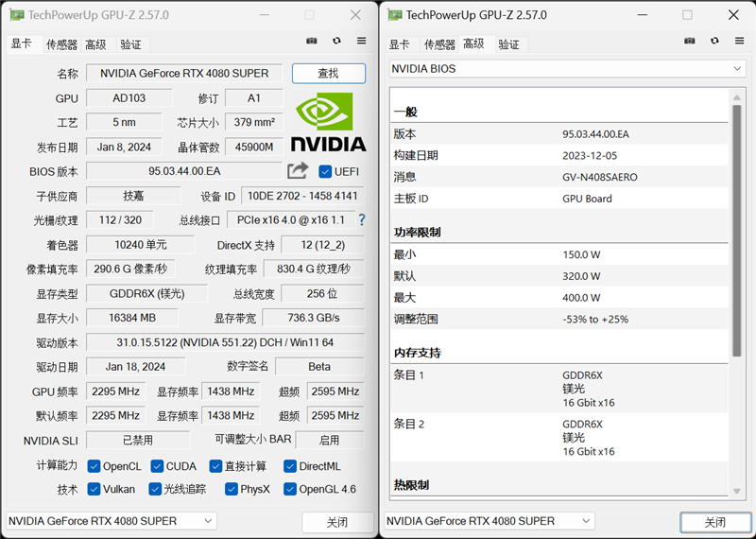Click AD103 GPU field
The width and height of the screenshot is (756, 539).
click(129, 98)
